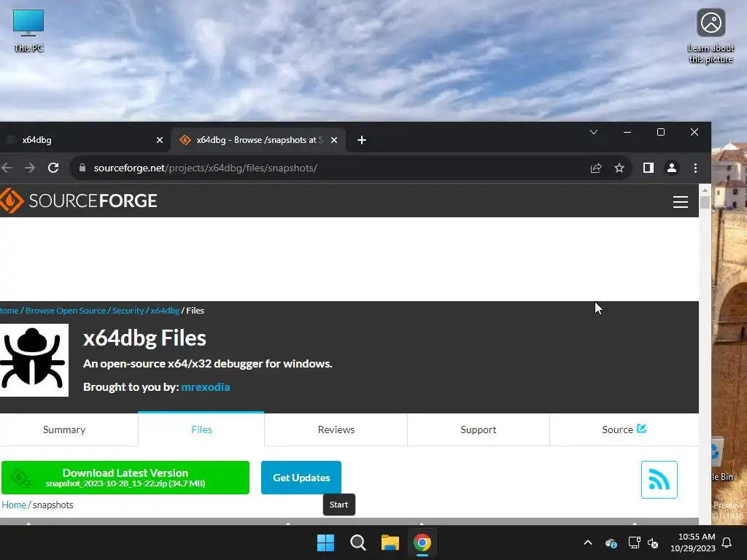
Task: Close the x64dbg tab
Action: (160, 140)
